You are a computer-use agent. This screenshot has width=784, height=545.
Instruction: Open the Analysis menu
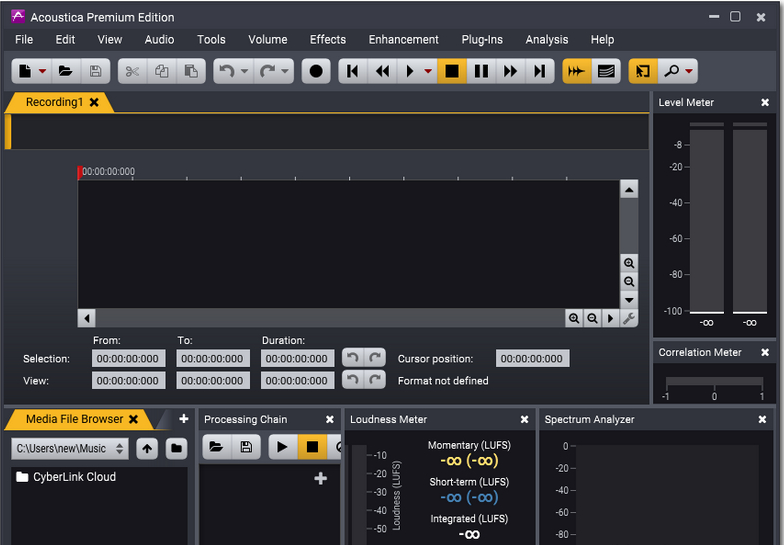[546, 40]
